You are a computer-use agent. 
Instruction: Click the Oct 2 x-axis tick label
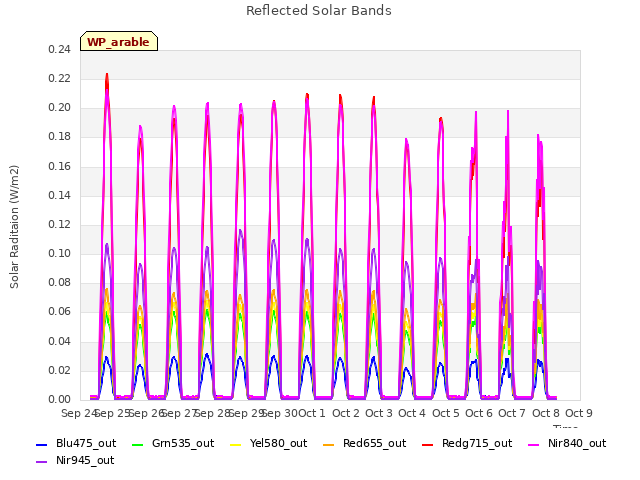point(346,413)
